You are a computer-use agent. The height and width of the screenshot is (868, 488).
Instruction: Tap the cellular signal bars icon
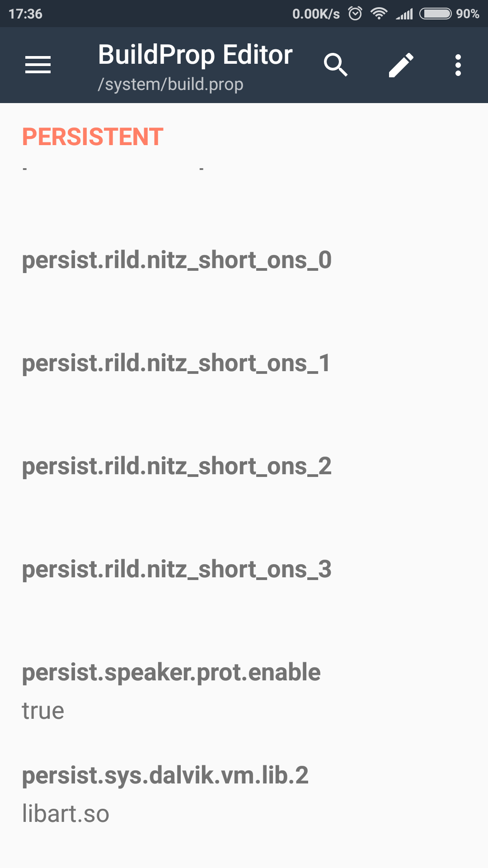pyautogui.click(x=405, y=14)
